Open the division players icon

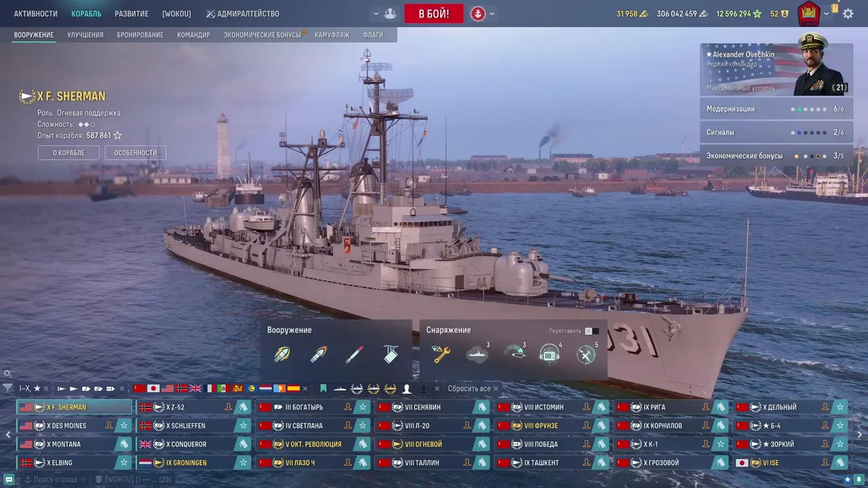tap(390, 14)
